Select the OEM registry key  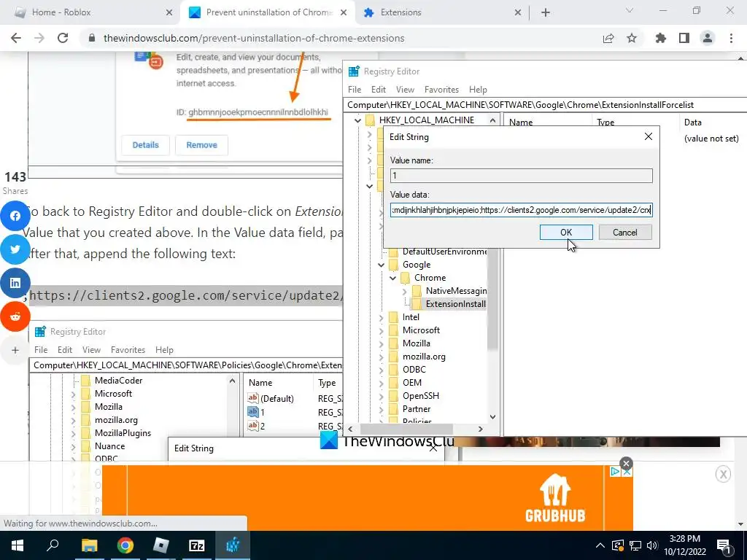point(412,383)
